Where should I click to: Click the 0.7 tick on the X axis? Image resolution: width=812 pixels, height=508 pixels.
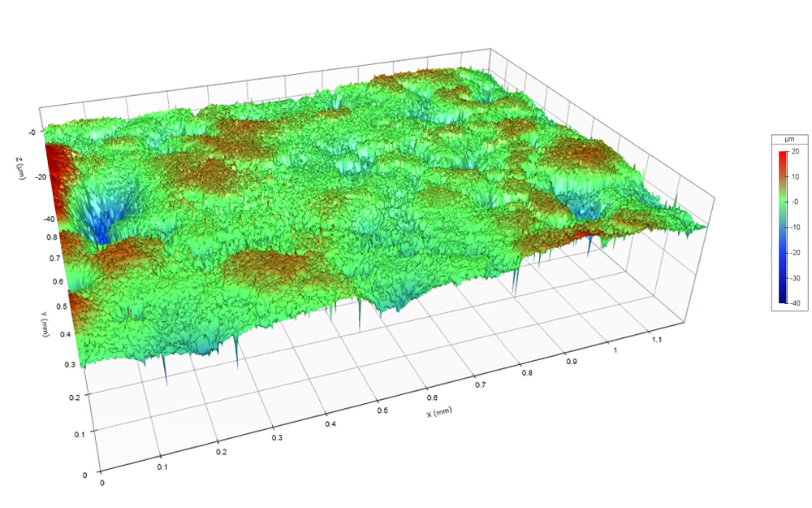click(x=480, y=385)
